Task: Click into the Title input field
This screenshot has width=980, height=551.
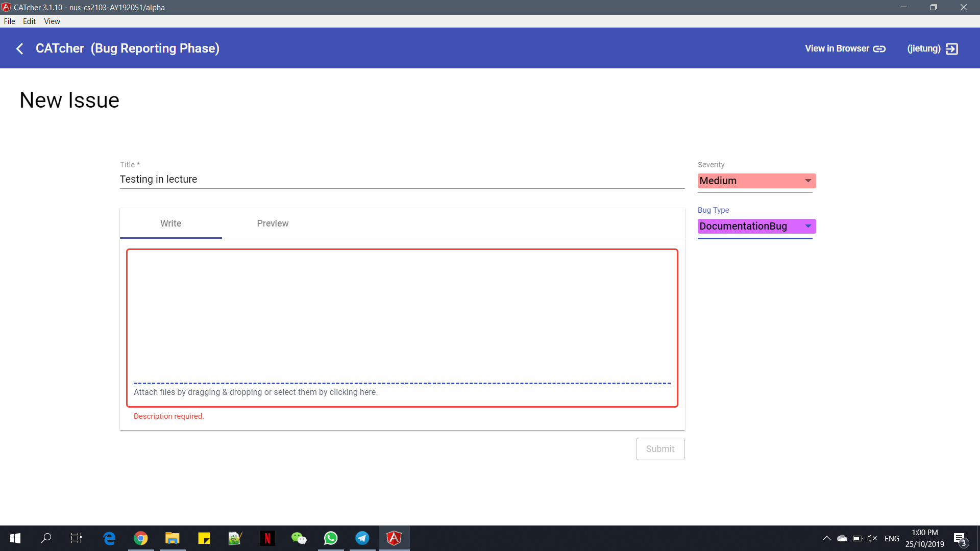Action: (x=402, y=180)
